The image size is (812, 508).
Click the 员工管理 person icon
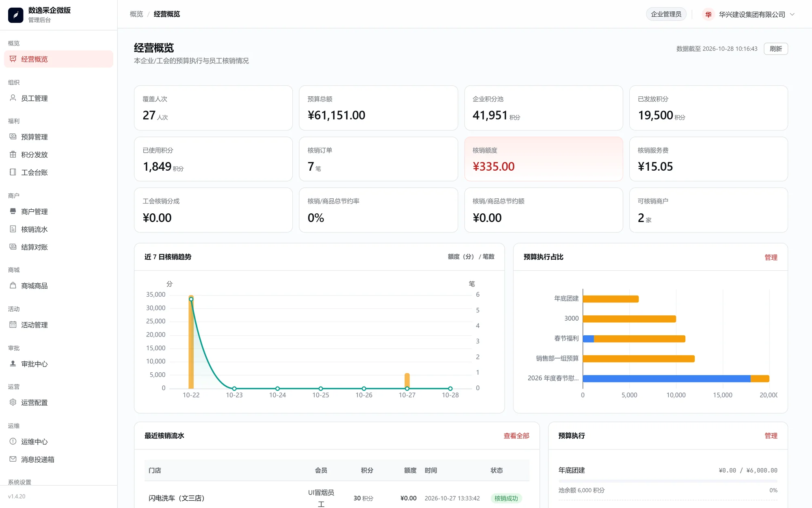(13, 98)
